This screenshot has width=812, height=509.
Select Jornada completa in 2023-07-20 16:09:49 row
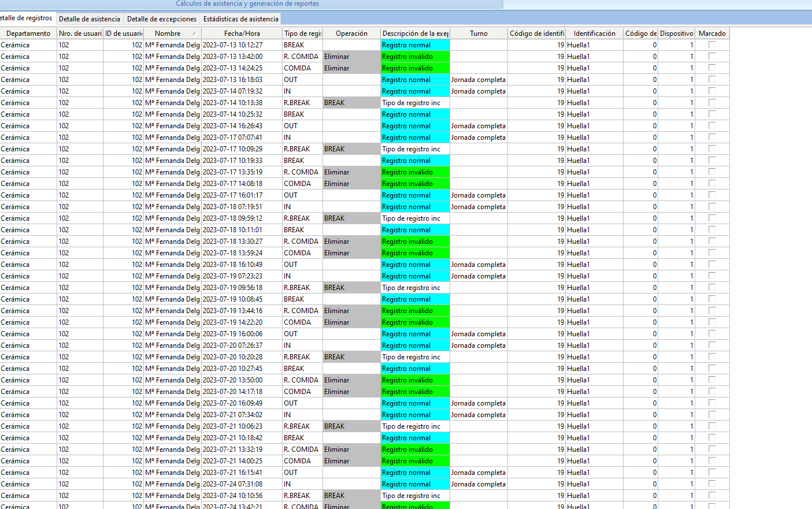click(x=479, y=403)
